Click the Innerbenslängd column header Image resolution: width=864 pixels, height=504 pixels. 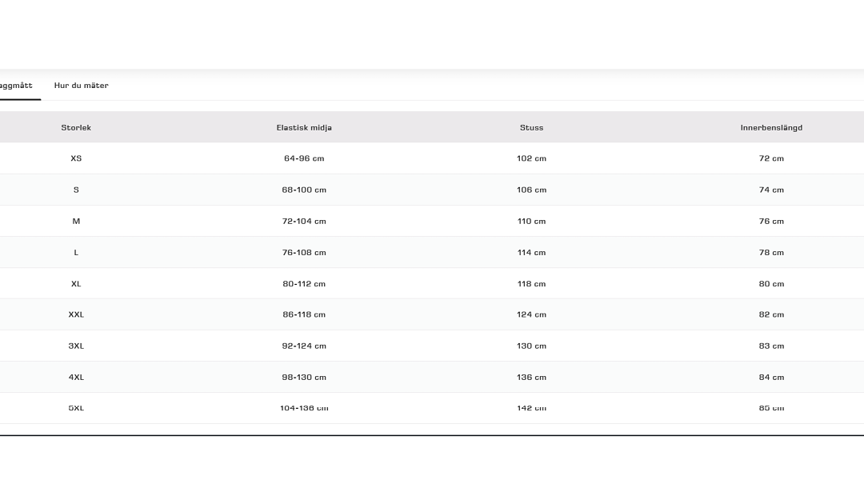point(771,128)
